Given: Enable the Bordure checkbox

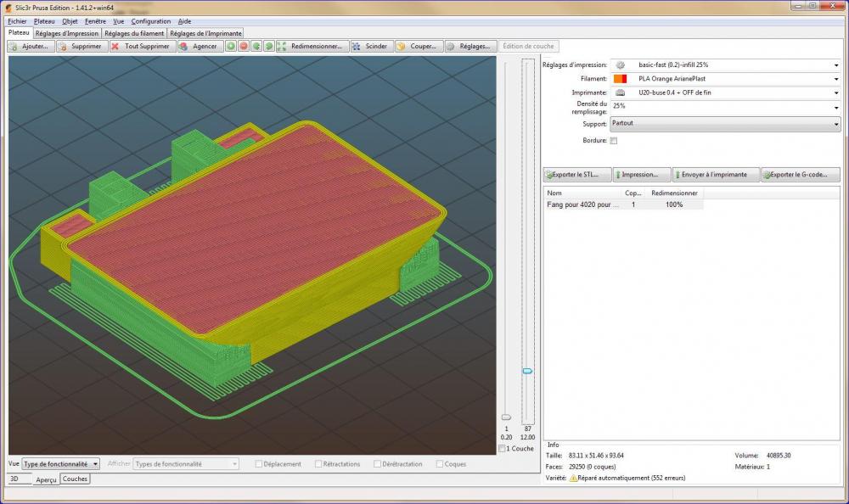Looking at the screenshot, I should (614, 141).
